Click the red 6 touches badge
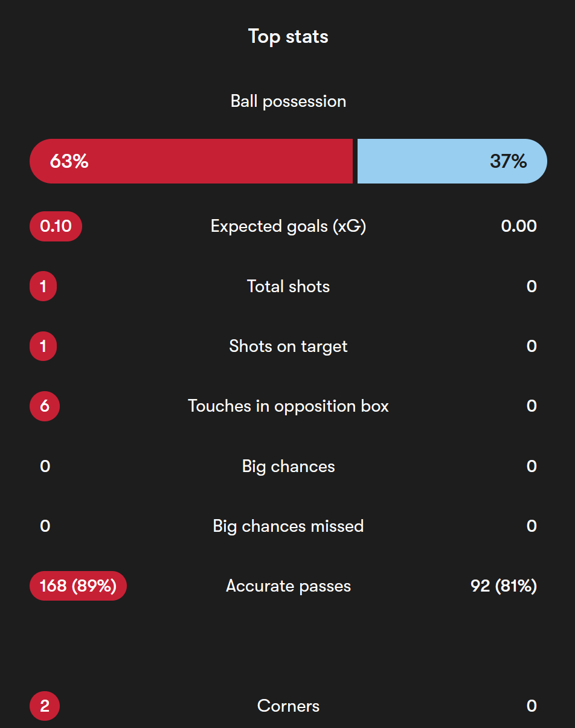This screenshot has height=728, width=575. [x=45, y=406]
